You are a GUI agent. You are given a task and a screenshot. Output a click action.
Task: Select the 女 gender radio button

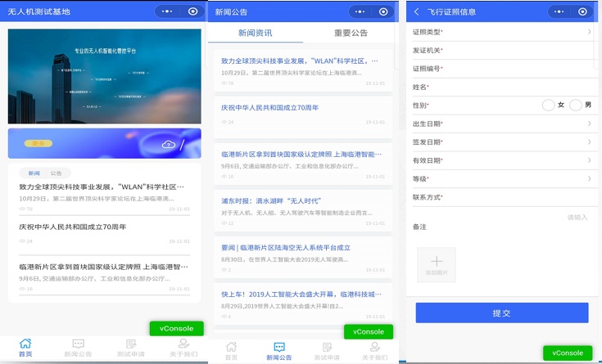pyautogui.click(x=548, y=105)
